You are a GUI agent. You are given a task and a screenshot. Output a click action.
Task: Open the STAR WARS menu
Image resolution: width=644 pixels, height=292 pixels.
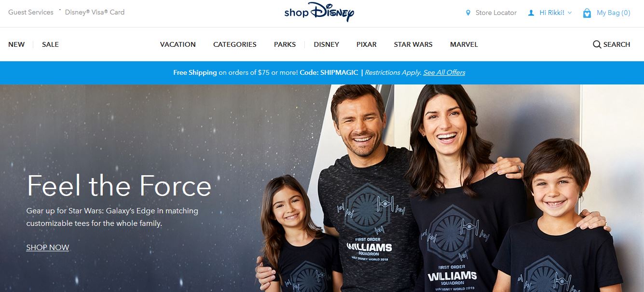tap(413, 44)
